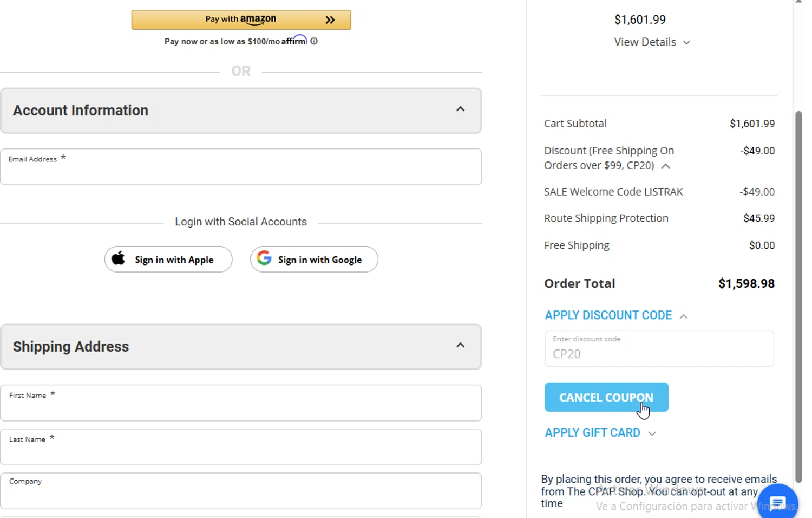Click the Google logo icon

264,258
